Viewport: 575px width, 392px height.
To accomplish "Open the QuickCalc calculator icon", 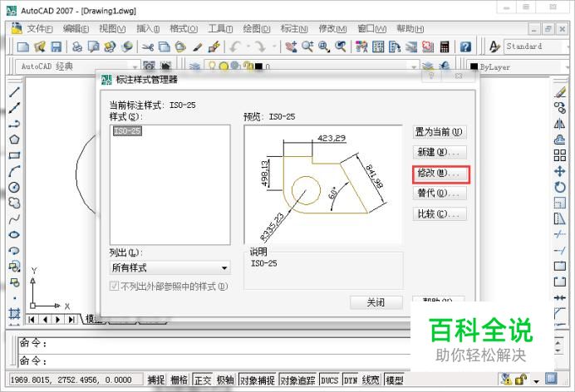I will click(x=445, y=47).
